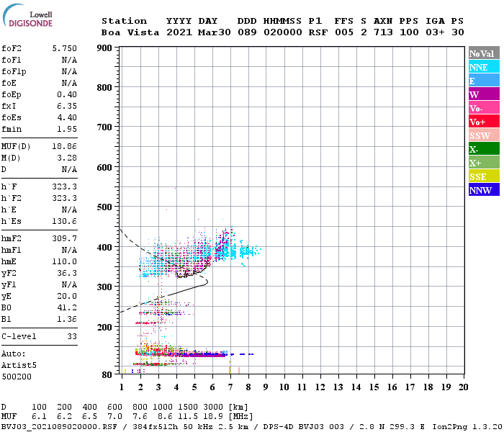Image resolution: width=504 pixels, height=432 pixels.
Task: Click the B1 value 1.36
Action: pyautogui.click(x=67, y=319)
